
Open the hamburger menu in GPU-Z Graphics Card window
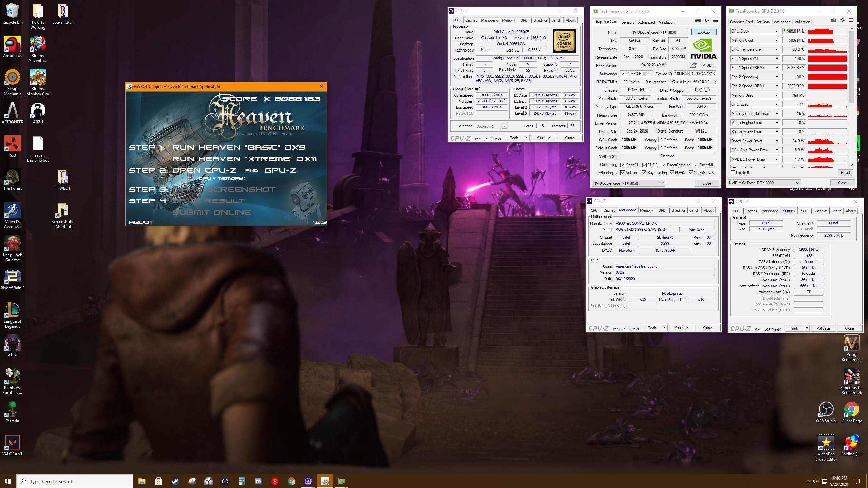[x=715, y=21]
